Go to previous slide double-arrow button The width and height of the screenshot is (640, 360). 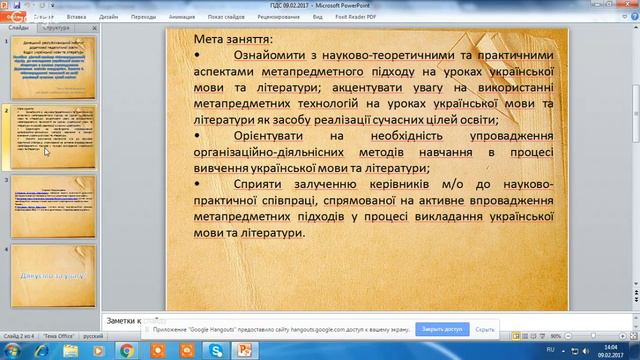coord(636,293)
